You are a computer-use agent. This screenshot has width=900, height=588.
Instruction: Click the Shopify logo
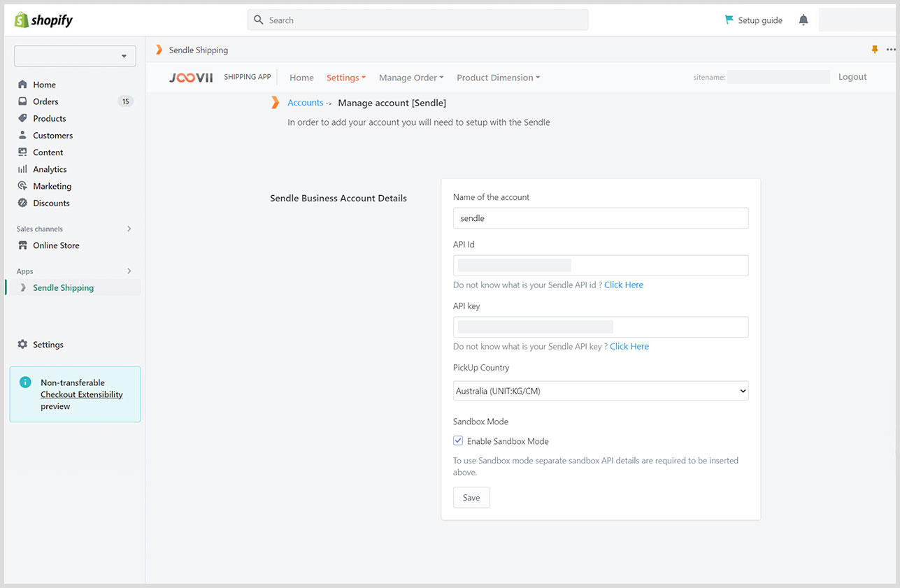43,20
